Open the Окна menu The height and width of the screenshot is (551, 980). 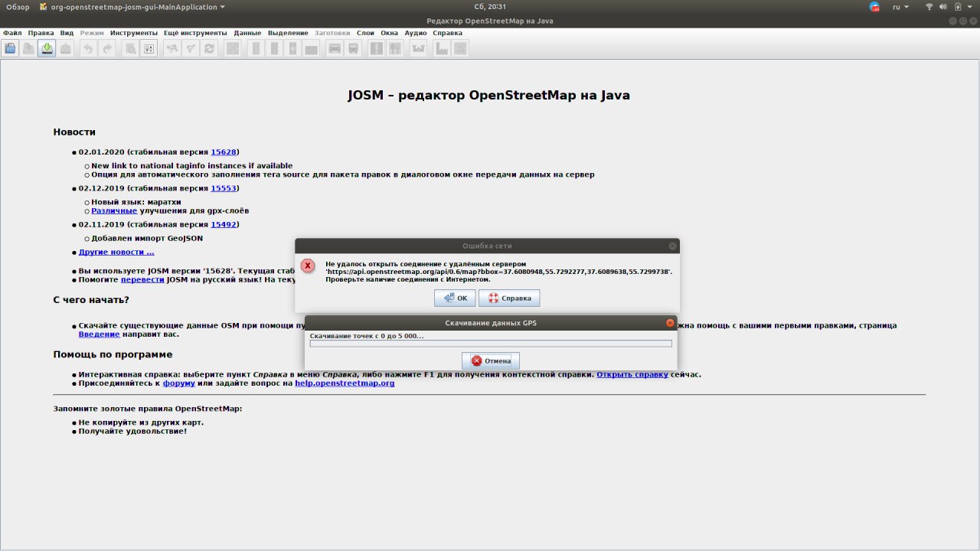click(389, 33)
